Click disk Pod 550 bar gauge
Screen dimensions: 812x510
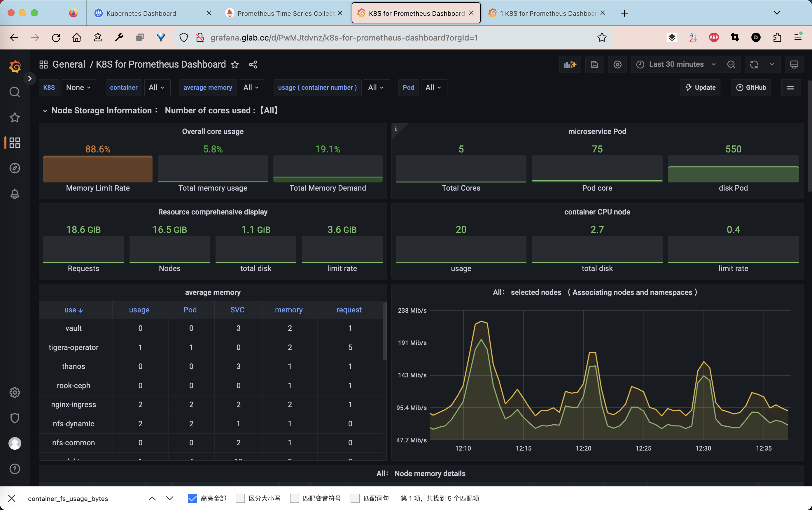(733, 169)
